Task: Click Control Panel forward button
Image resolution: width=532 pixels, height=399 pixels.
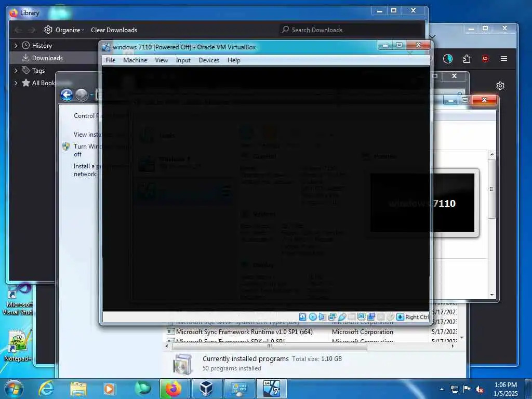Action: pyautogui.click(x=82, y=95)
